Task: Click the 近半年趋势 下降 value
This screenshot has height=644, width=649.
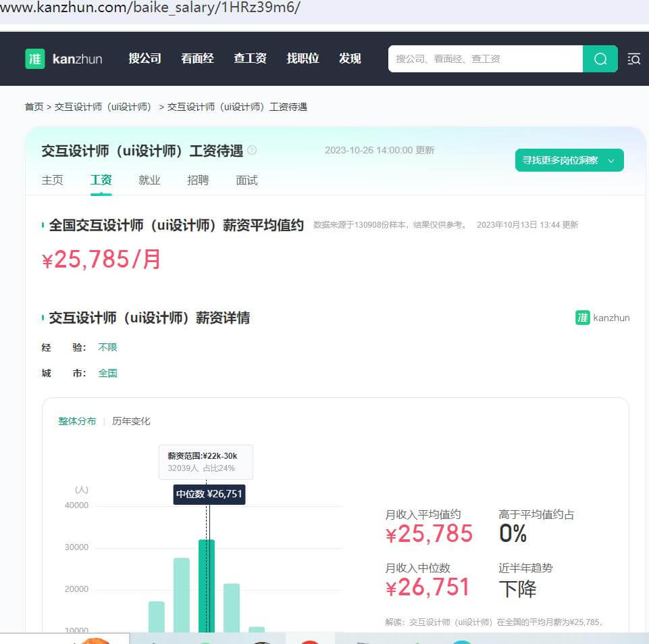Action: 518,589
